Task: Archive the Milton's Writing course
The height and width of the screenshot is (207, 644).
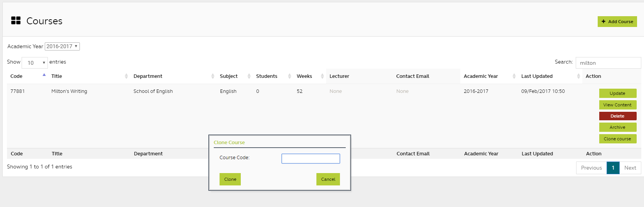Action: coord(617,127)
